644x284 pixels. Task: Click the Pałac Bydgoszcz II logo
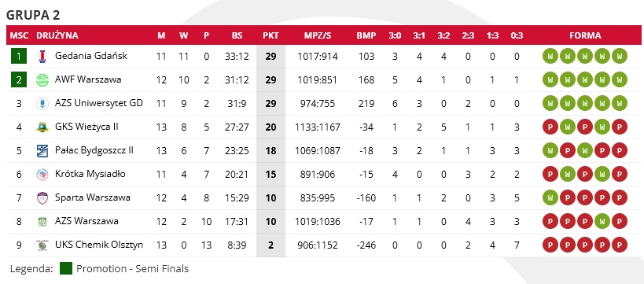[42, 151]
